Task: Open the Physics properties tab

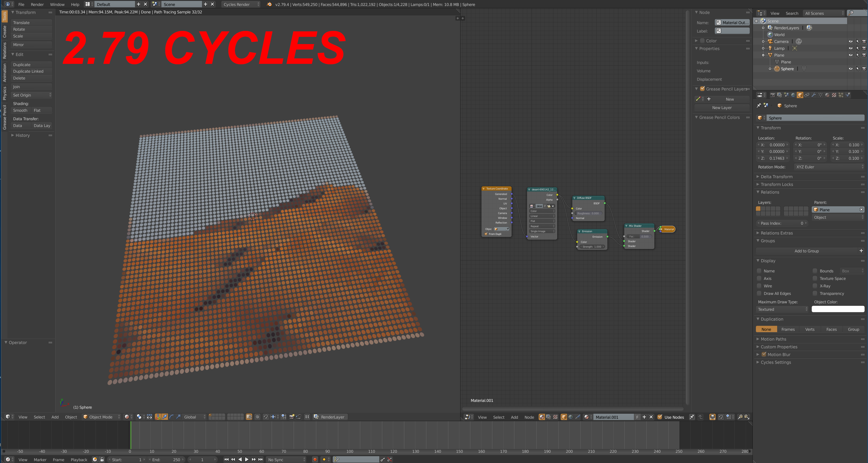Action: 848,95
